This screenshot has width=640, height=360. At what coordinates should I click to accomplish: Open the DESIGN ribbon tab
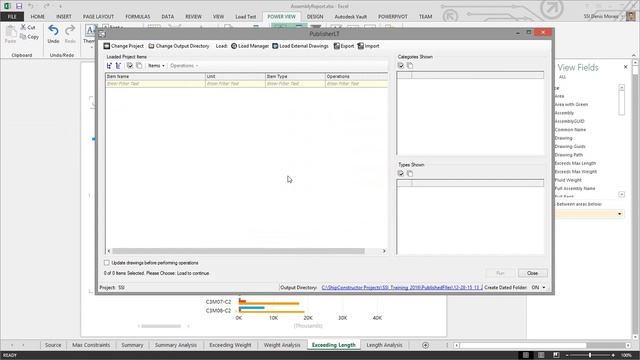point(315,17)
